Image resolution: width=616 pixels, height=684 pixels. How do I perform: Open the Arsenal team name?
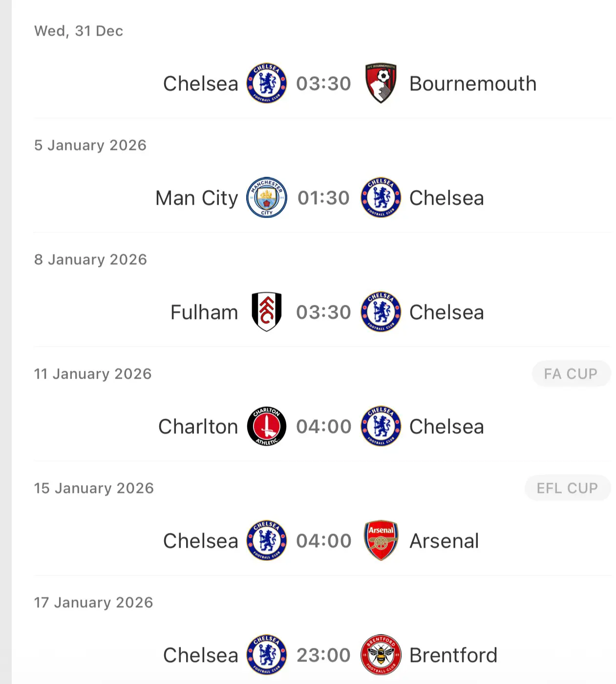444,541
